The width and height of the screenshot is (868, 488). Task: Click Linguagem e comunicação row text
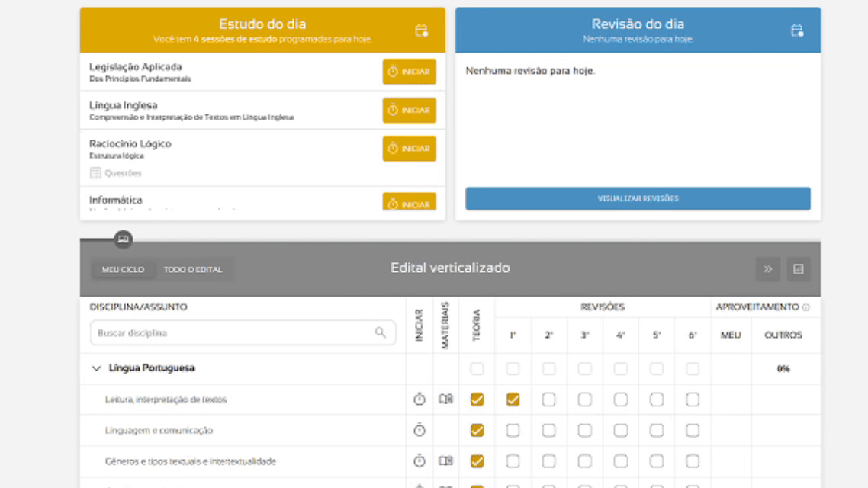159,431
